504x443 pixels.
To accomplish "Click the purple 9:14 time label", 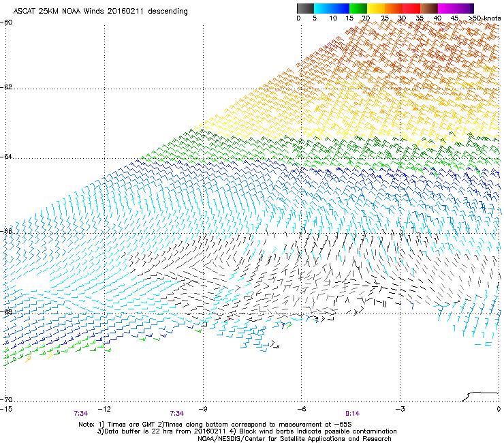I will pos(353,414).
